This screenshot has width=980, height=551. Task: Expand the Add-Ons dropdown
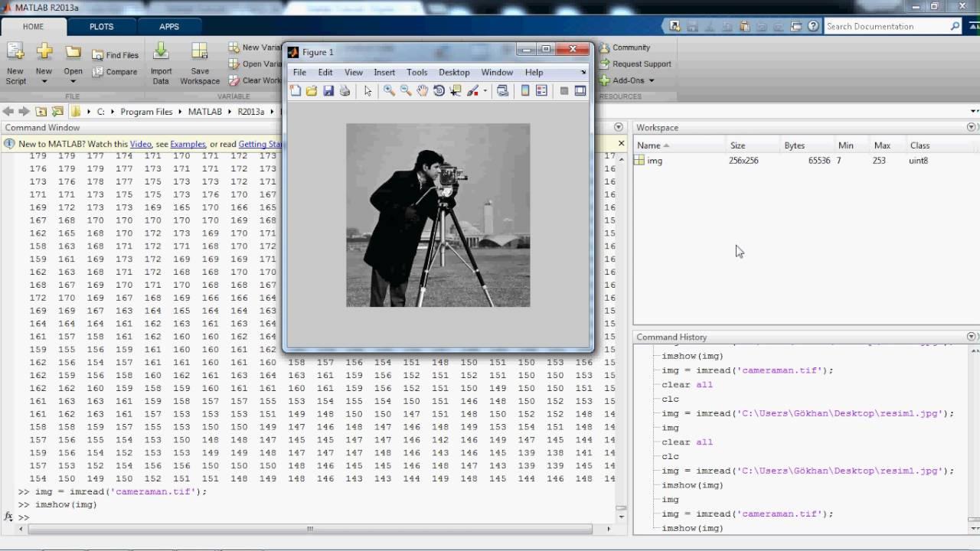tap(652, 80)
